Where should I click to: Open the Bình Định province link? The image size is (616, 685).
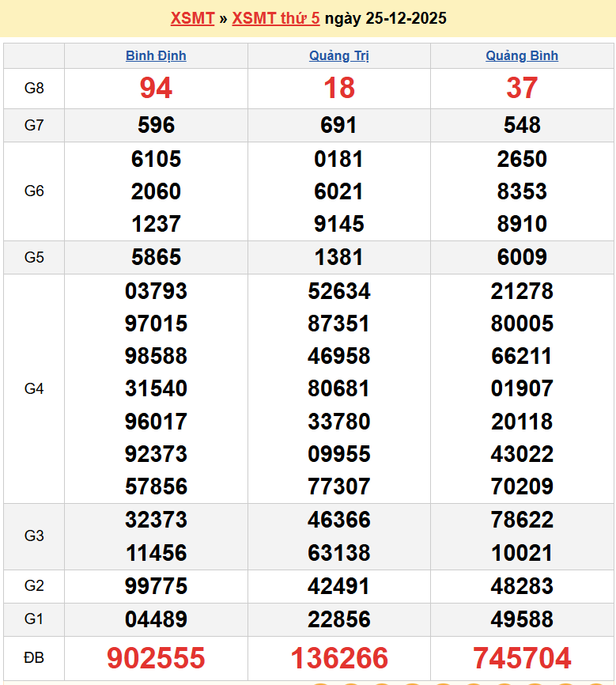click(x=156, y=55)
